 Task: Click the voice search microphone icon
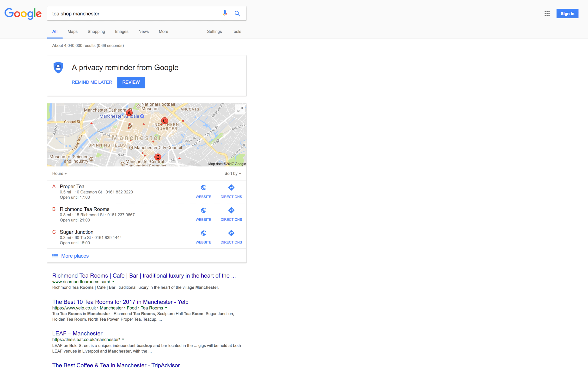tap(225, 13)
